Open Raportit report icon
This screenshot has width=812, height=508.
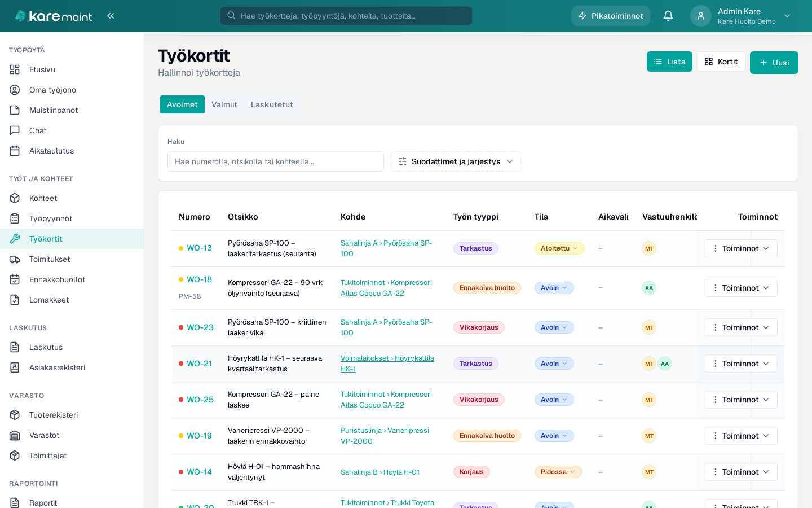(15, 503)
